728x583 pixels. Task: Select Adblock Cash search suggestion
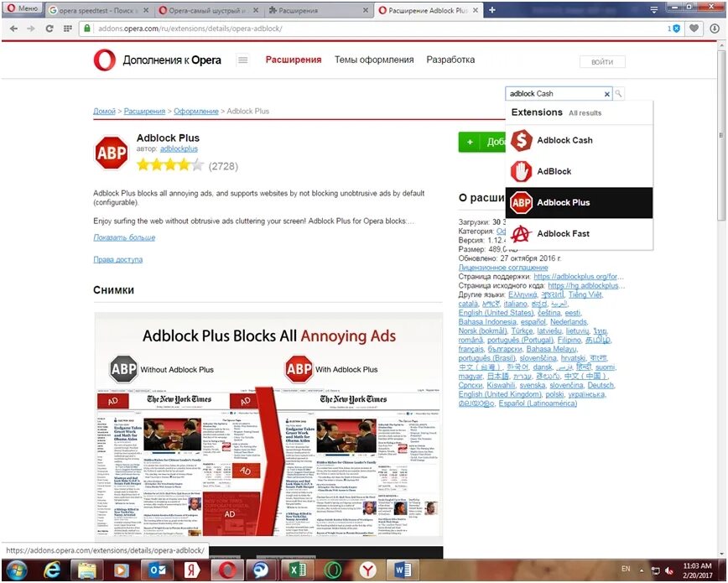tap(579, 140)
